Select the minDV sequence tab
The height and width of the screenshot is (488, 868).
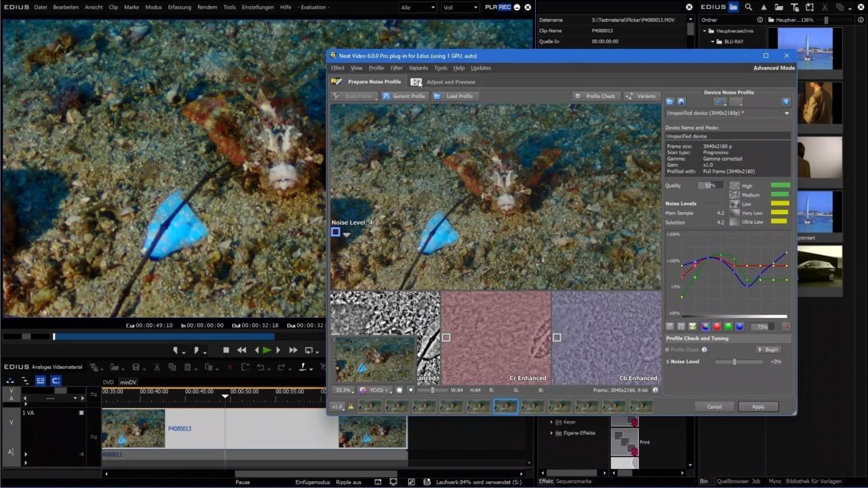pyautogui.click(x=128, y=382)
